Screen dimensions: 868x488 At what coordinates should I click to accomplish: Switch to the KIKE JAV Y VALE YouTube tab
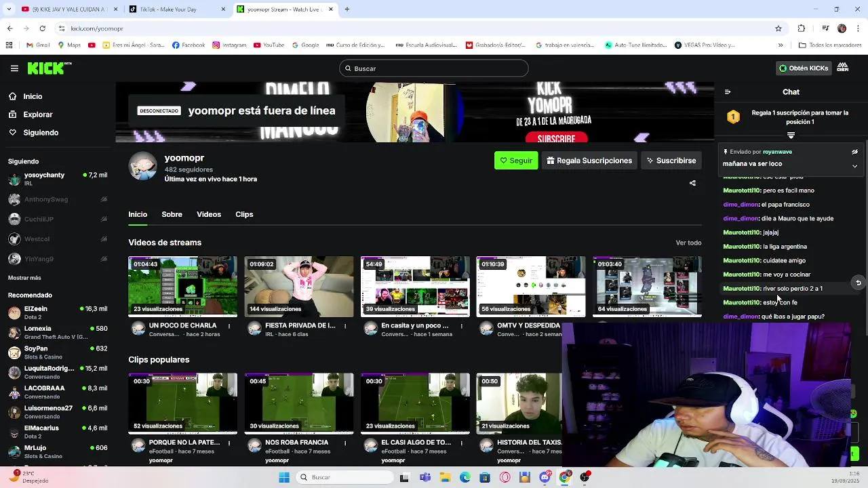(x=69, y=9)
